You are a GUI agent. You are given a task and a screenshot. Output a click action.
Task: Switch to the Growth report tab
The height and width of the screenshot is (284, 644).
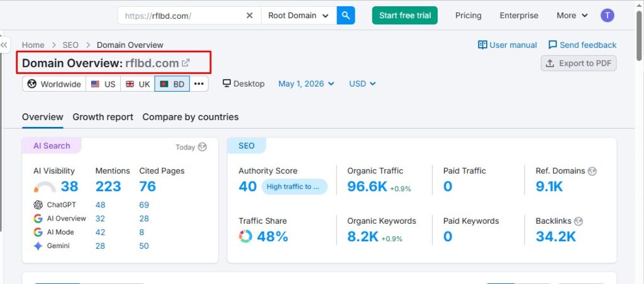coord(103,117)
